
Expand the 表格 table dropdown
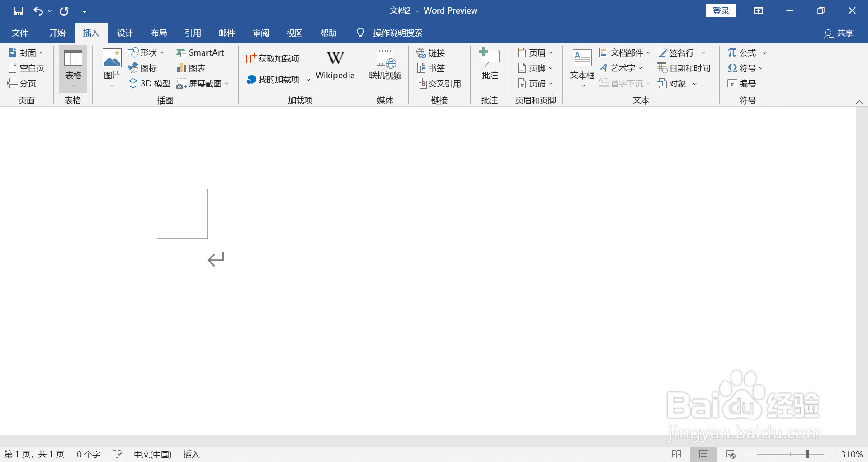pyautogui.click(x=73, y=85)
